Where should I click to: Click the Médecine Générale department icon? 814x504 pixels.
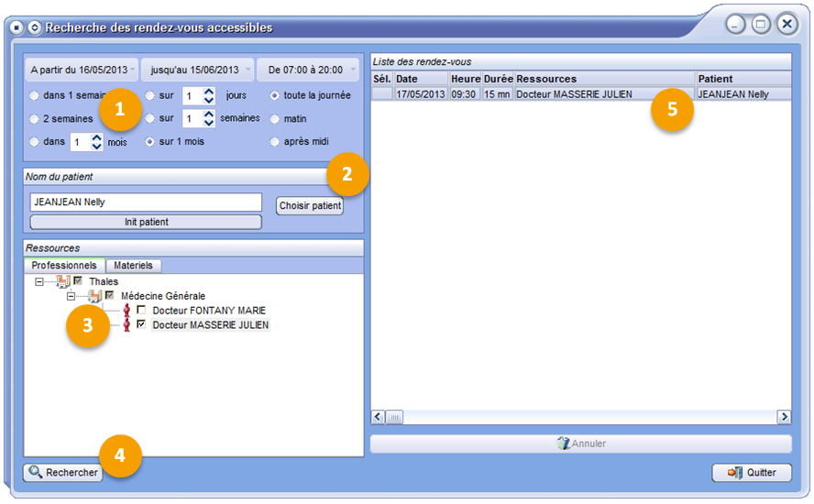94,296
